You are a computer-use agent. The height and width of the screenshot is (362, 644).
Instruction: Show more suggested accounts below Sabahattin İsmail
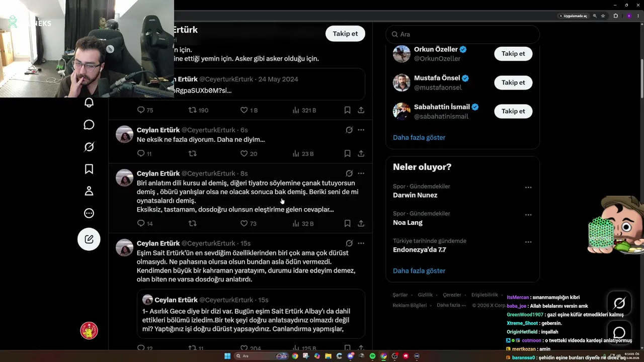click(x=419, y=137)
